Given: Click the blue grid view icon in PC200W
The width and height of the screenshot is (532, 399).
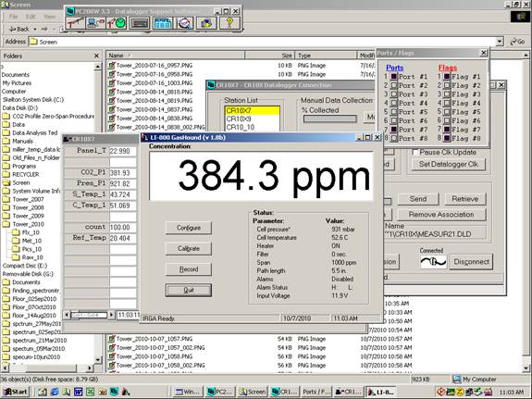Looking at the screenshot, I should 163,23.
